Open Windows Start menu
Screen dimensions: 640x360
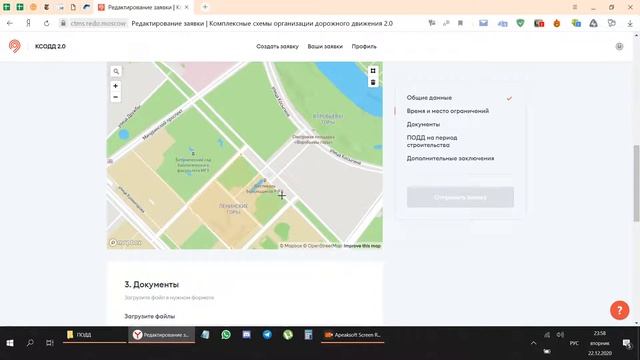[10, 343]
